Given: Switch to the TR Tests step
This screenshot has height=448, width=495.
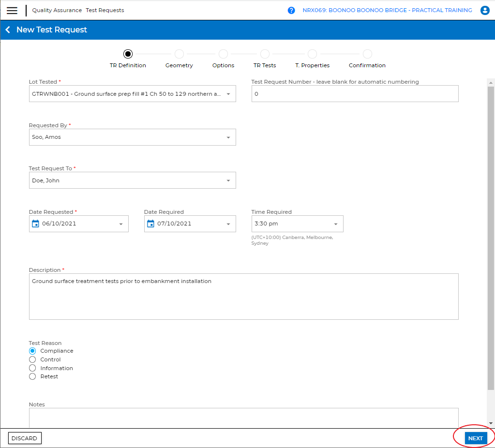Looking at the screenshot, I should [265, 54].
